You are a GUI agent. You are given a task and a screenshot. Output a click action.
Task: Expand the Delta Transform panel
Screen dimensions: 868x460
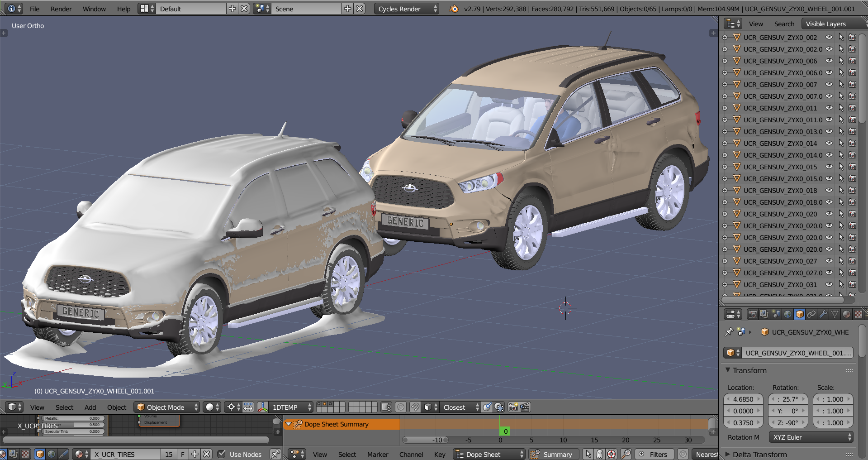pyautogui.click(x=759, y=454)
